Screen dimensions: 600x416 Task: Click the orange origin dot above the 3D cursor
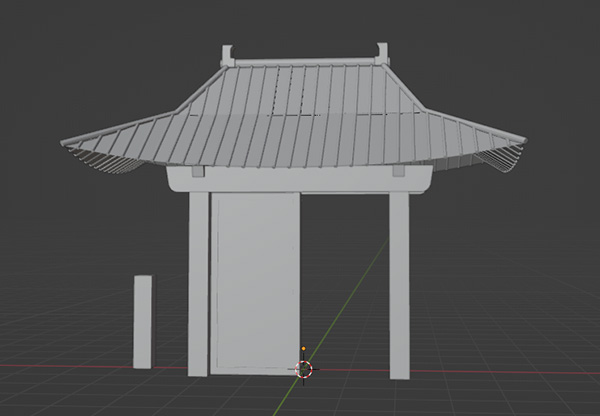coord(303,350)
